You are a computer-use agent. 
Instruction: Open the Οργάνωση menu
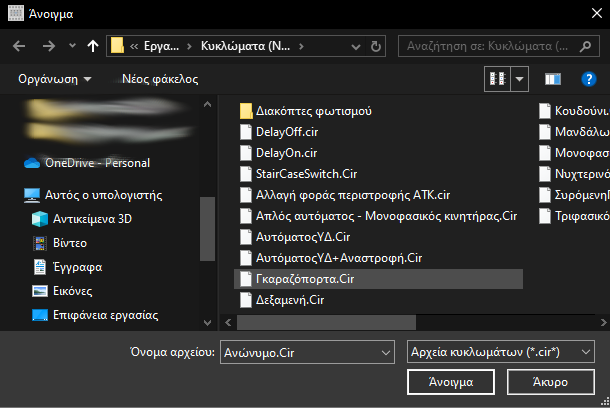[x=54, y=78]
